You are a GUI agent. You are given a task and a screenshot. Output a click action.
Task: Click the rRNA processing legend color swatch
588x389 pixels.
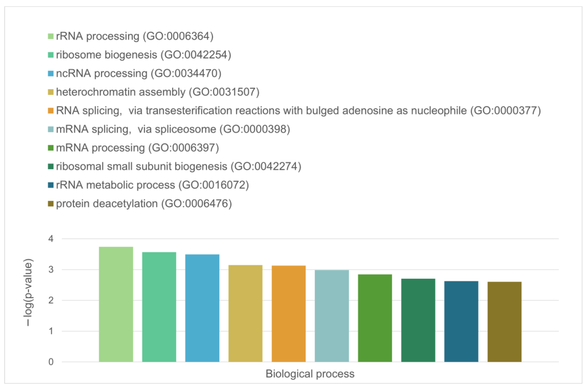[51, 37]
